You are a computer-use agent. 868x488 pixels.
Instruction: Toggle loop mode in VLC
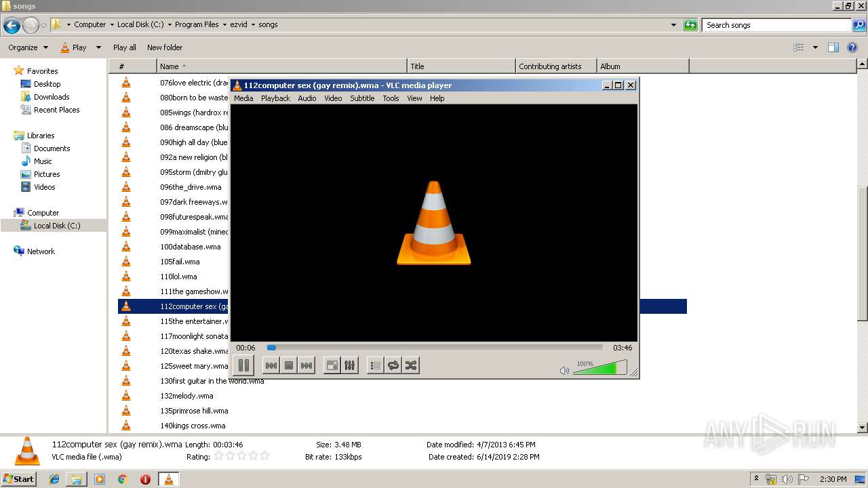click(x=393, y=365)
